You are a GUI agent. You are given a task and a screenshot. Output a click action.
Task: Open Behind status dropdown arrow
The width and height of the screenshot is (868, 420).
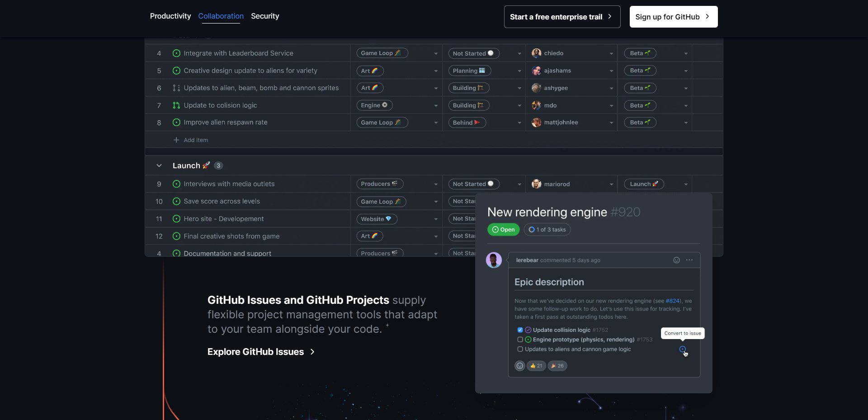click(x=519, y=123)
